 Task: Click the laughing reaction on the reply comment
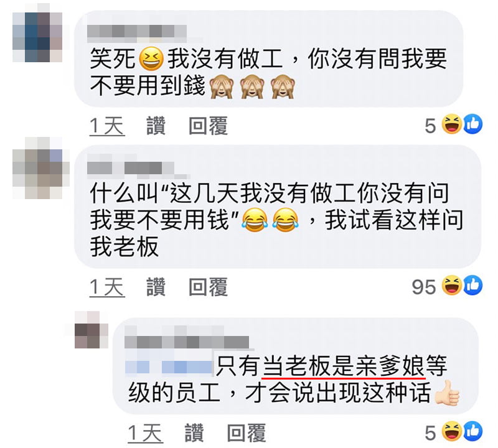(452, 431)
